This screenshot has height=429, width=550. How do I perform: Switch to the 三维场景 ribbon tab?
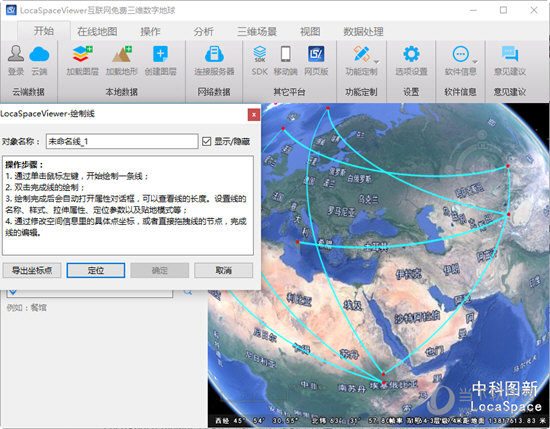pyautogui.click(x=257, y=32)
